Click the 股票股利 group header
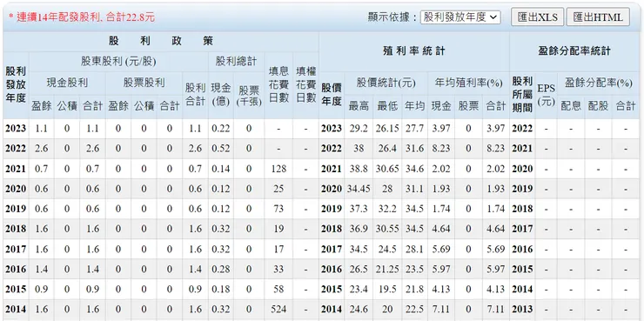 144,83
